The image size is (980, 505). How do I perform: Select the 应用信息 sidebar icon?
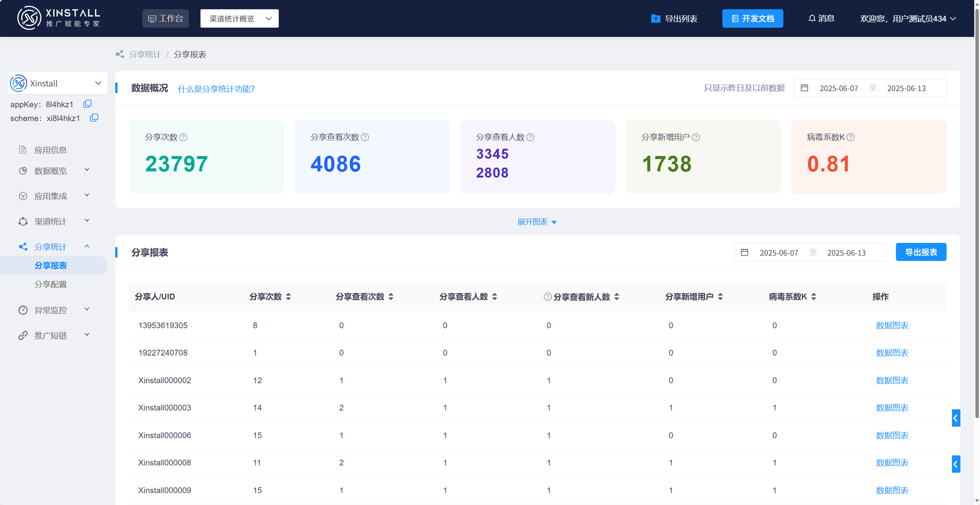pyautogui.click(x=23, y=150)
